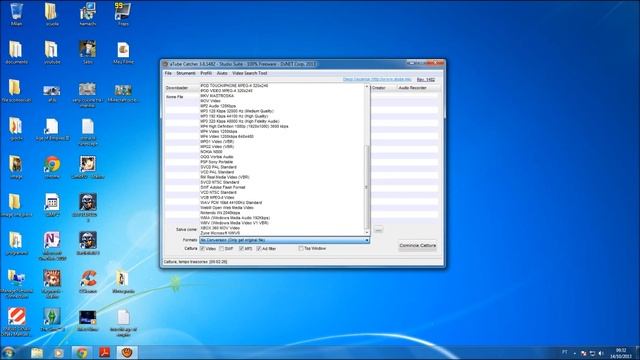Toggle the Video capture checkbox
Image resolution: width=640 pixels, height=360 pixels.
point(202,249)
